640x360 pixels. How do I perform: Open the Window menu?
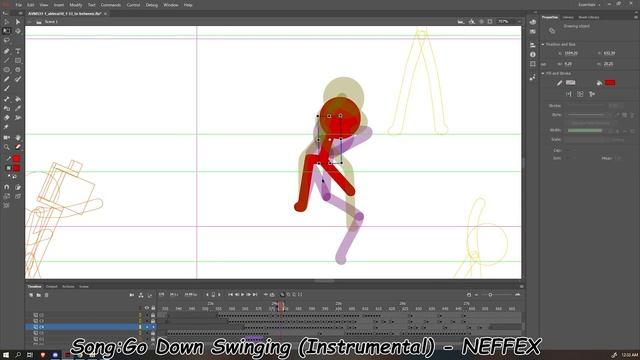[171, 5]
